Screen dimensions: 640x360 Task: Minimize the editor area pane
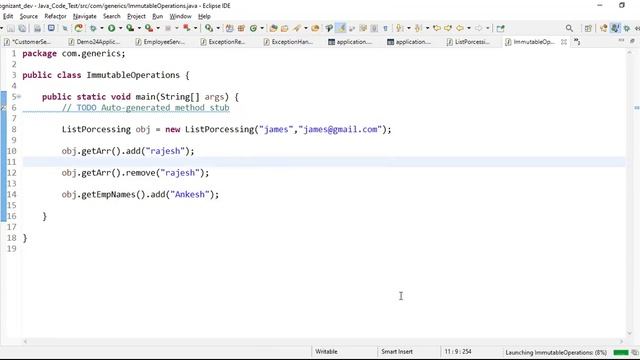point(621,41)
